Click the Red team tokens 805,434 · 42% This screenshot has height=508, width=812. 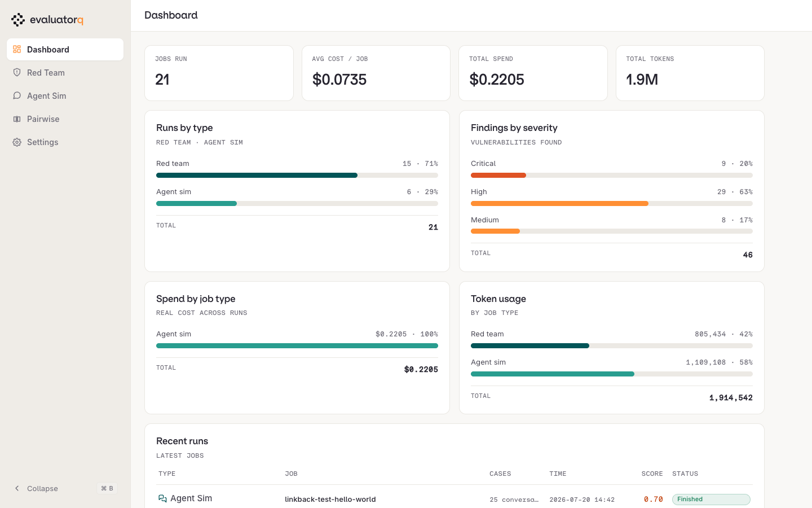click(x=723, y=334)
